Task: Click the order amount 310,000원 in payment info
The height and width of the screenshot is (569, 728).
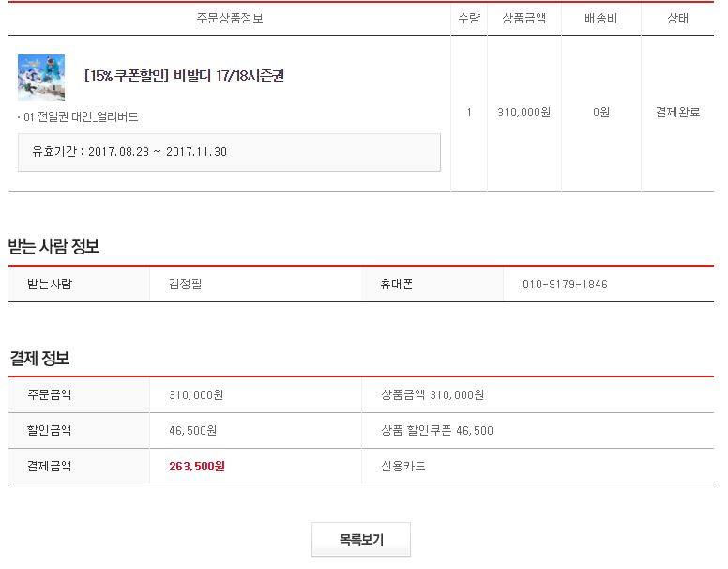Action: point(196,394)
